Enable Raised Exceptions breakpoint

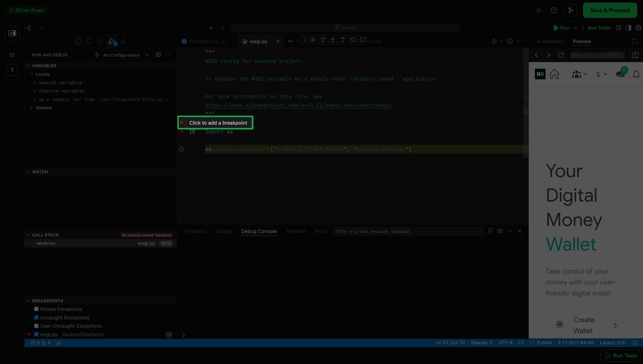(x=37, y=309)
